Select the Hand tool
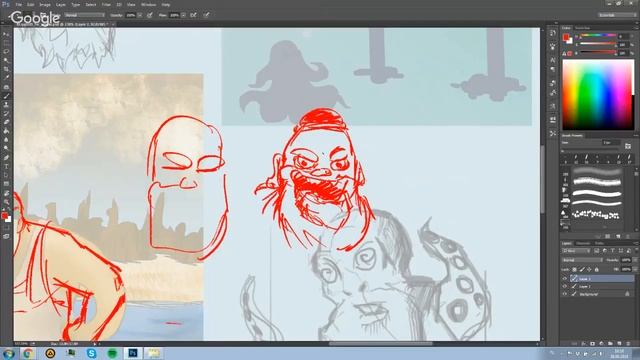 [6, 193]
